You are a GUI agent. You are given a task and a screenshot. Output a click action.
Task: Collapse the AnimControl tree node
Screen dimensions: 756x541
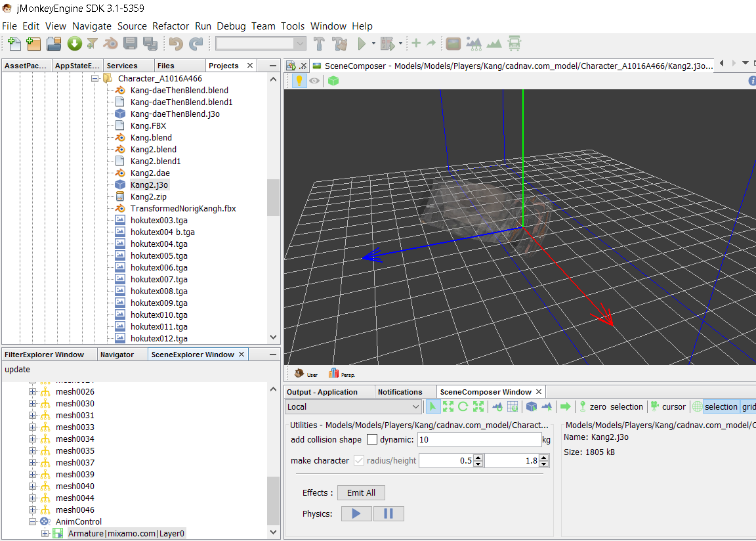pos(32,521)
